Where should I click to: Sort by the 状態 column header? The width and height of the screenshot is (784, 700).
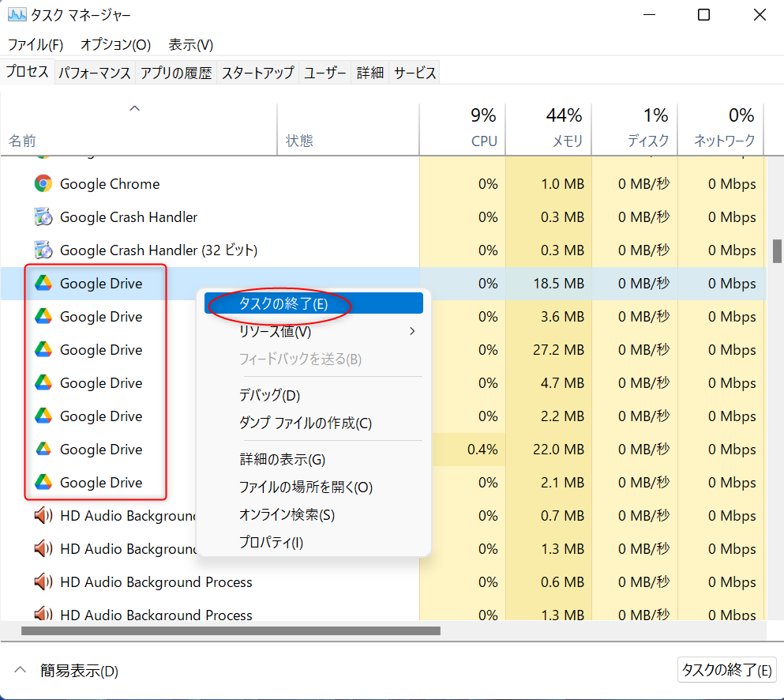point(348,129)
